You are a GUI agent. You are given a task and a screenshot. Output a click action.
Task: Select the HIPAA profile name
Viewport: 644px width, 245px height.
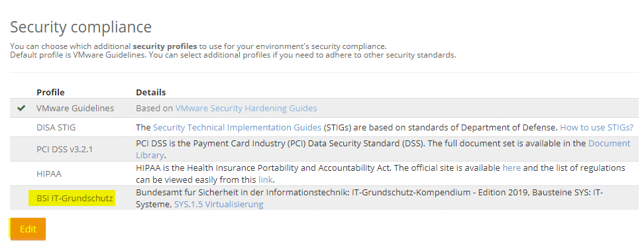click(x=49, y=173)
